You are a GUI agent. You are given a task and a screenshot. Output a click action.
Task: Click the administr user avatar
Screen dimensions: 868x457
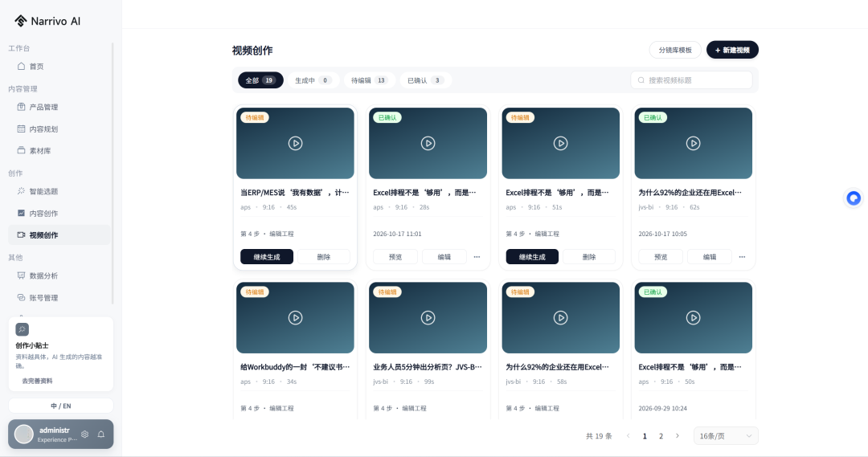pyautogui.click(x=24, y=435)
